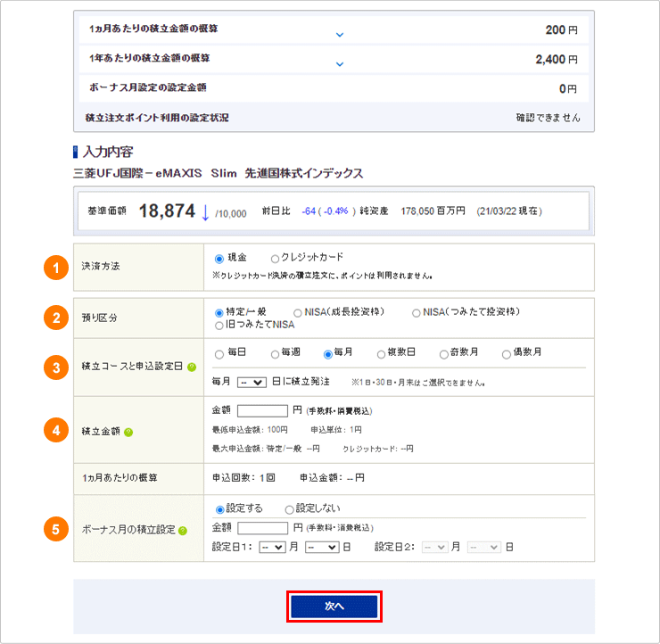This screenshot has height=644, width=660.
Task: Click the ボーナス月設定の設定金額 0円 value
Action: (568, 89)
